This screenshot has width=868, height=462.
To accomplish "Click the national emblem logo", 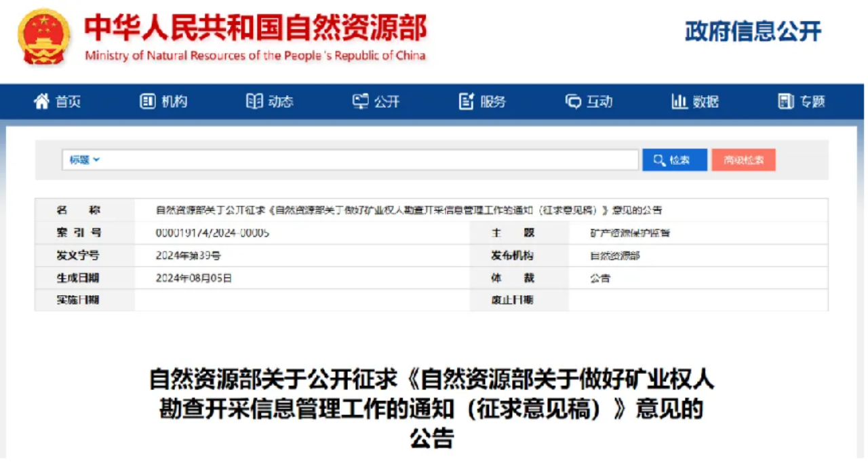I will point(45,37).
